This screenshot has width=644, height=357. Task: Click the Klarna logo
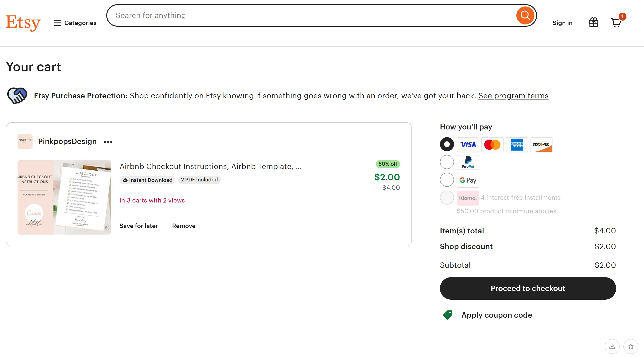pos(468,198)
